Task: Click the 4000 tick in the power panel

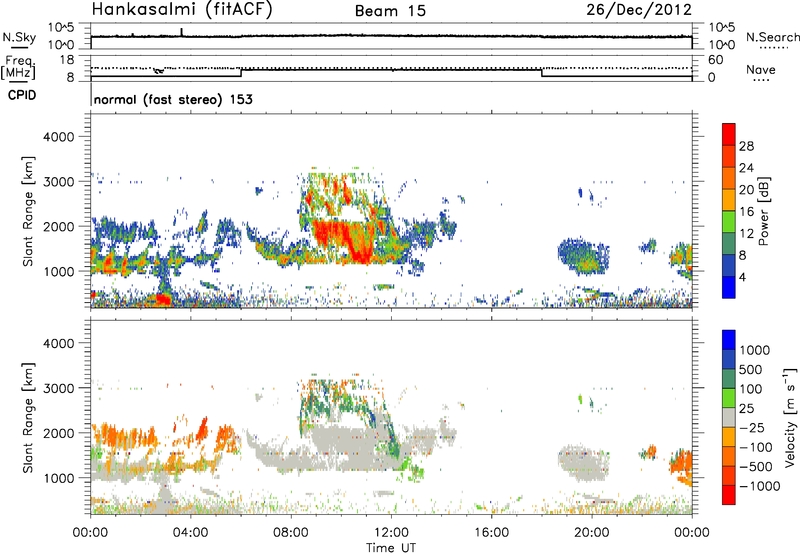Action: click(x=58, y=137)
